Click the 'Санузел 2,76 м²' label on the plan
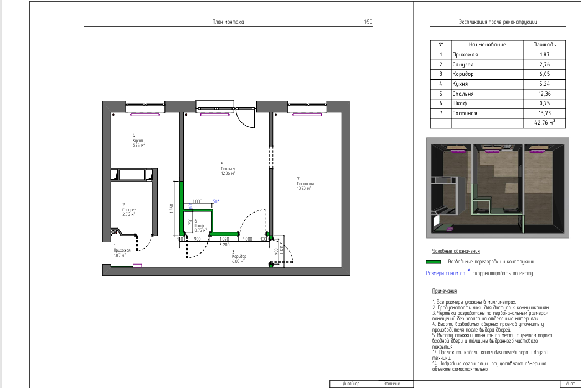This screenshot has height=388, width=588. click(x=129, y=210)
